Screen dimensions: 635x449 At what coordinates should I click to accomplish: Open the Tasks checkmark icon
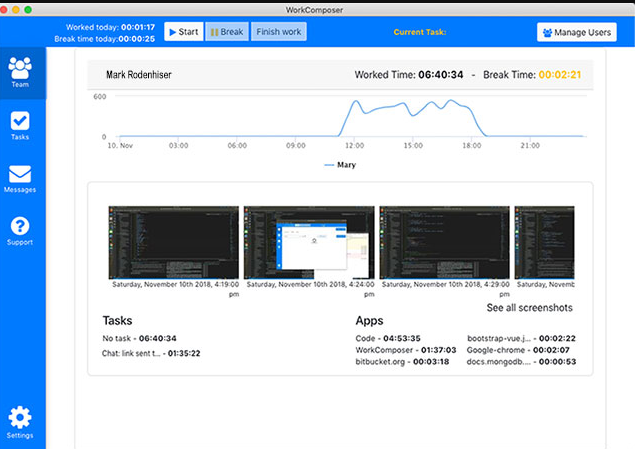click(20, 121)
